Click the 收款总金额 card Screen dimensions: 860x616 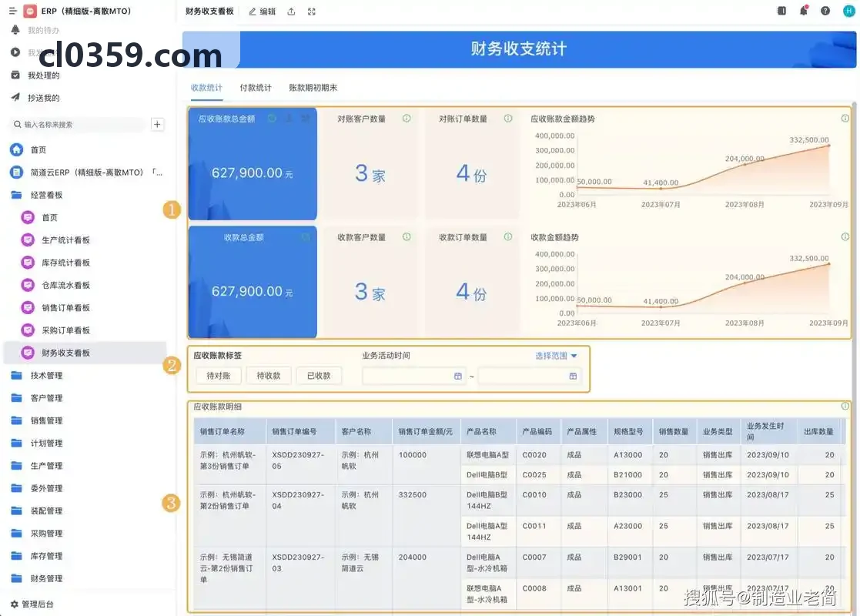coord(253,282)
